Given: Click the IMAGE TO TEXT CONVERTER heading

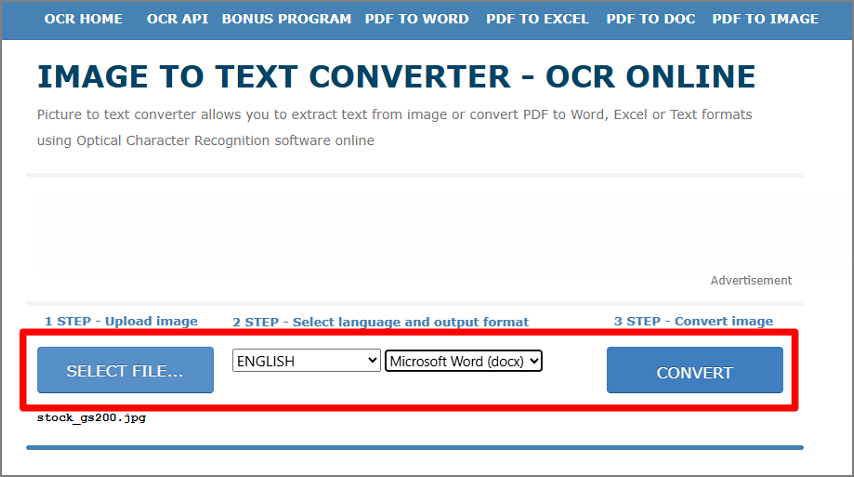Looking at the screenshot, I should click(x=396, y=76).
